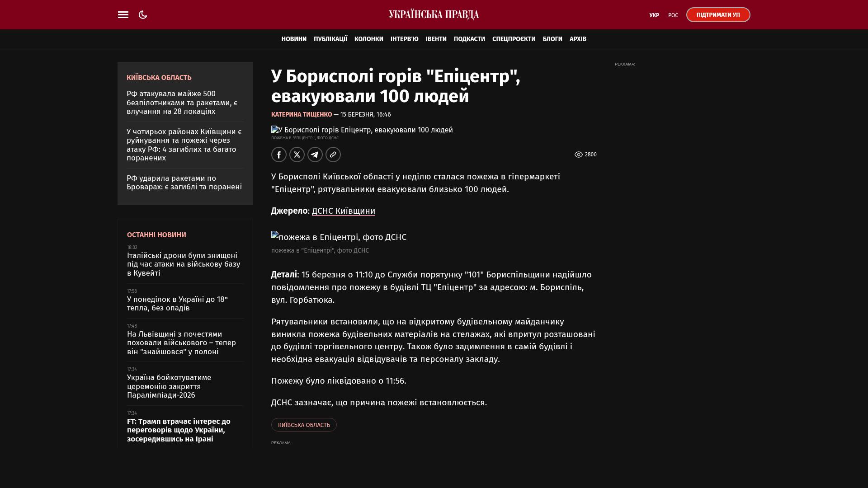Select УКР language option
Screen dimensions: 868x488
pyautogui.click(x=654, y=15)
